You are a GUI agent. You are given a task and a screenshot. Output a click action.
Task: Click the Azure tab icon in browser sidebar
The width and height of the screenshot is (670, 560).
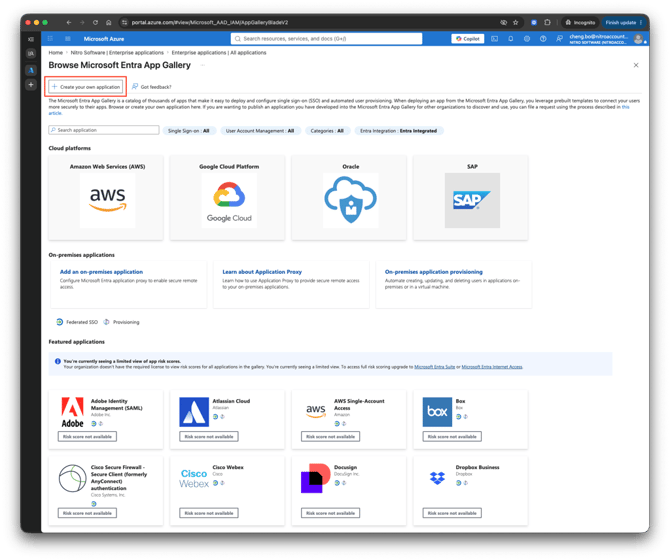(31, 70)
